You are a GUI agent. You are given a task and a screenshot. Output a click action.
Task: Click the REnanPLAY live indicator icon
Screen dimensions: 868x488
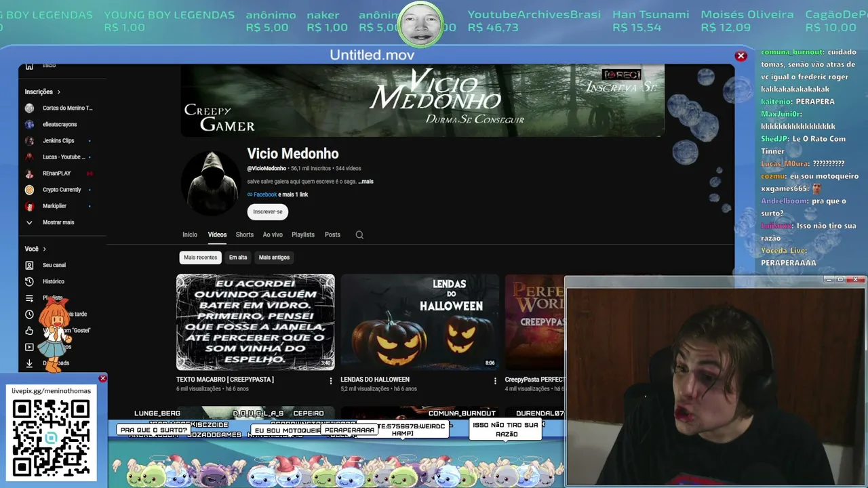click(90, 174)
